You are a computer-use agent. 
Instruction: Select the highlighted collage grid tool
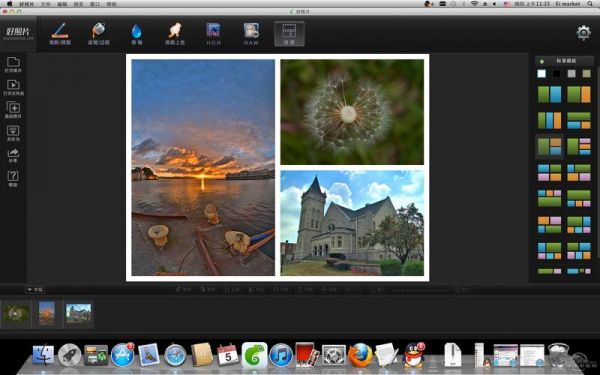pyautogui.click(x=289, y=34)
